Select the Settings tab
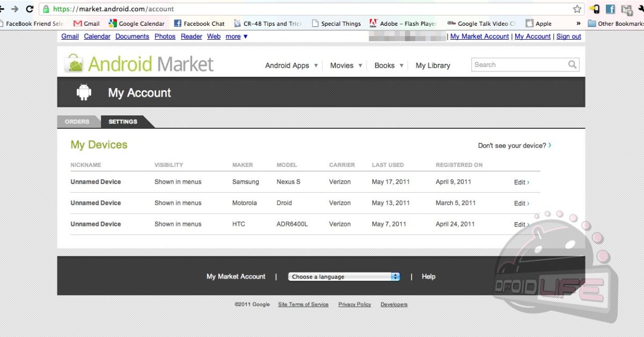Image resolution: width=644 pixels, height=337 pixels. [123, 122]
